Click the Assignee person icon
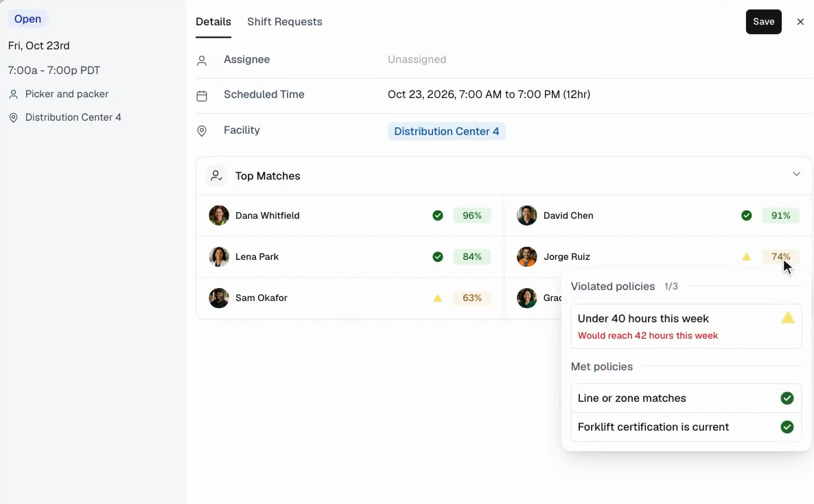Screen dimensions: 814x504 [202, 60]
